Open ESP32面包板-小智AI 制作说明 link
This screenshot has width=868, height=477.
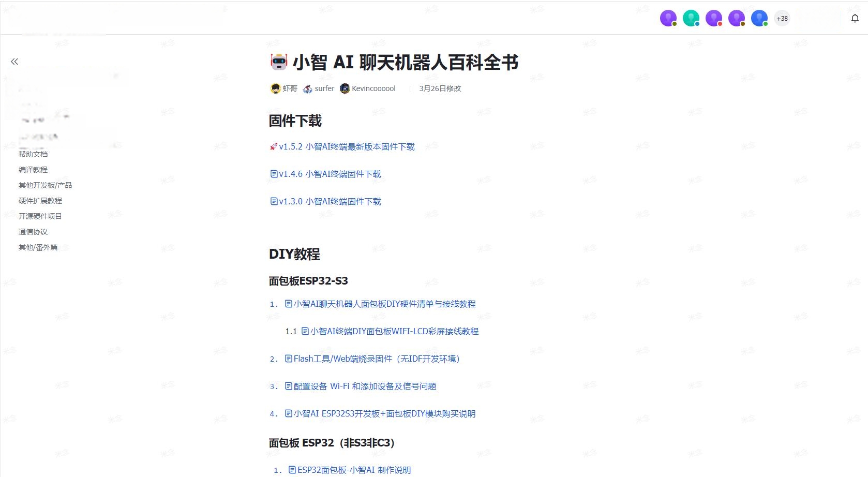(354, 470)
